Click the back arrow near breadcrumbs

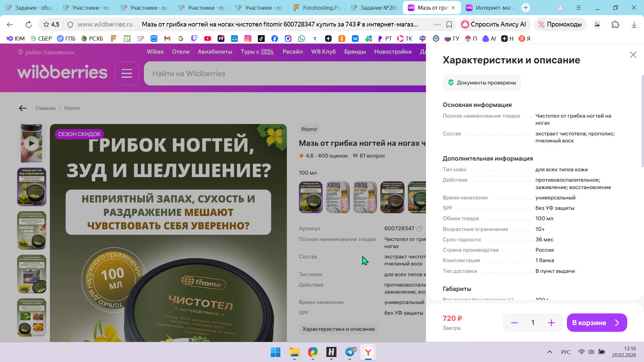tap(22, 108)
